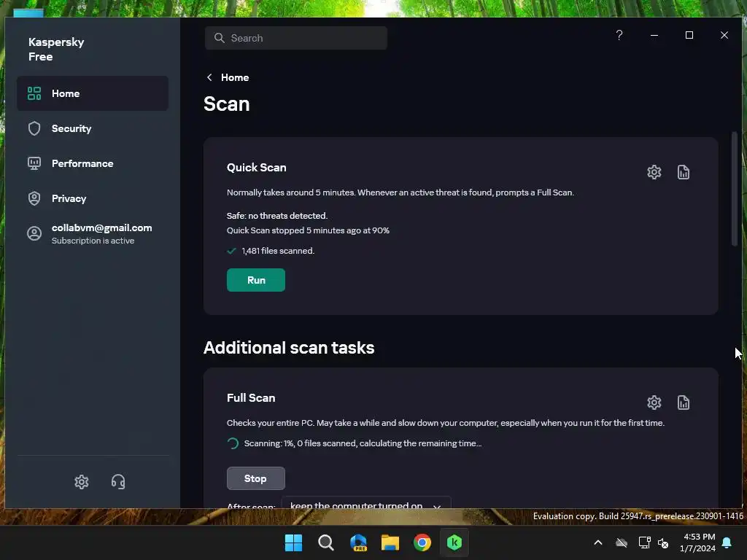Open Full Scan settings gear
747x560 pixels.
(x=654, y=402)
